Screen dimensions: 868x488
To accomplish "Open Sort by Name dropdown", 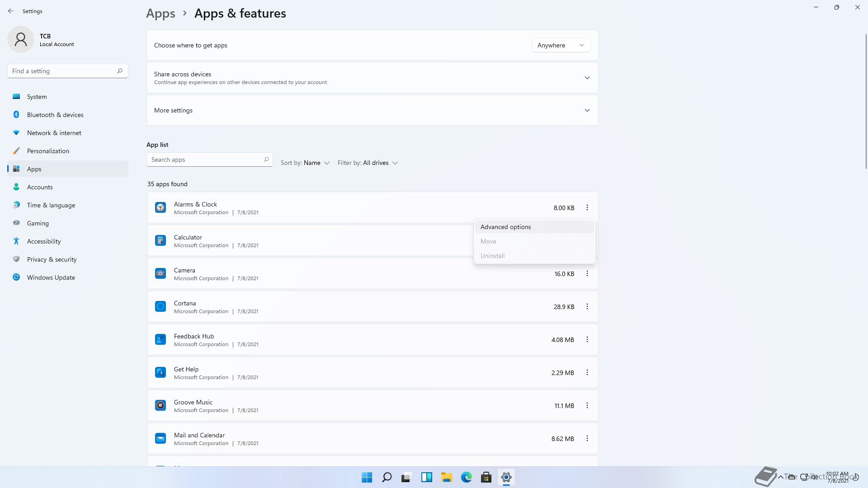I will [x=305, y=163].
